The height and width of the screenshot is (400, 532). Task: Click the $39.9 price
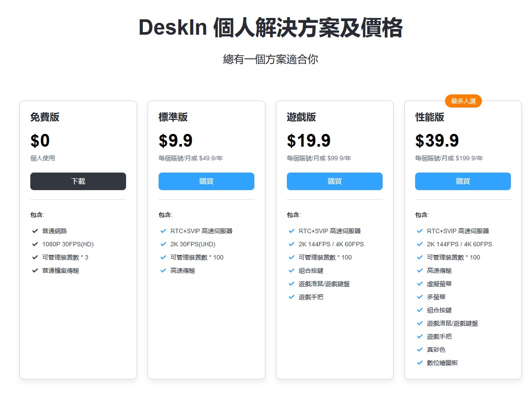[437, 141]
